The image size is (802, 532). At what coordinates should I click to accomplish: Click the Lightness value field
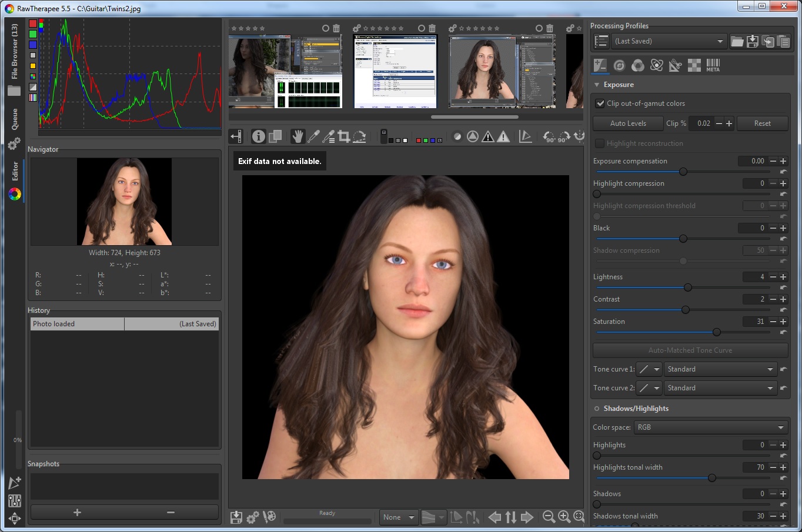(x=754, y=277)
